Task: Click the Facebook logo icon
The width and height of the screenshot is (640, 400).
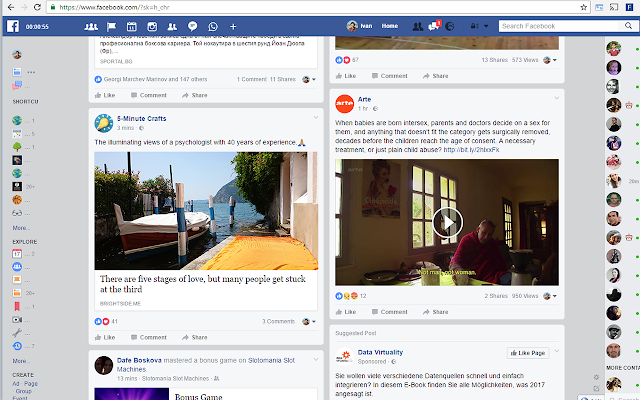Action: [13, 26]
